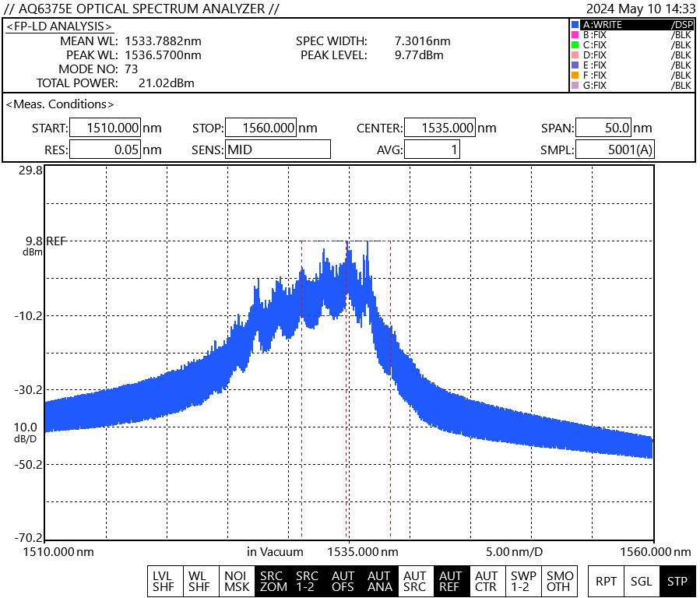
Task: Click the Meas. Conditions heading
Action: (x=60, y=104)
